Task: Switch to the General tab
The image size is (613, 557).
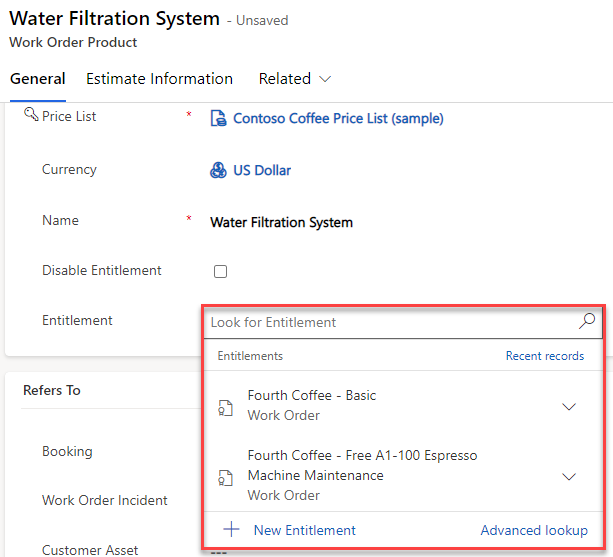Action: [x=38, y=79]
